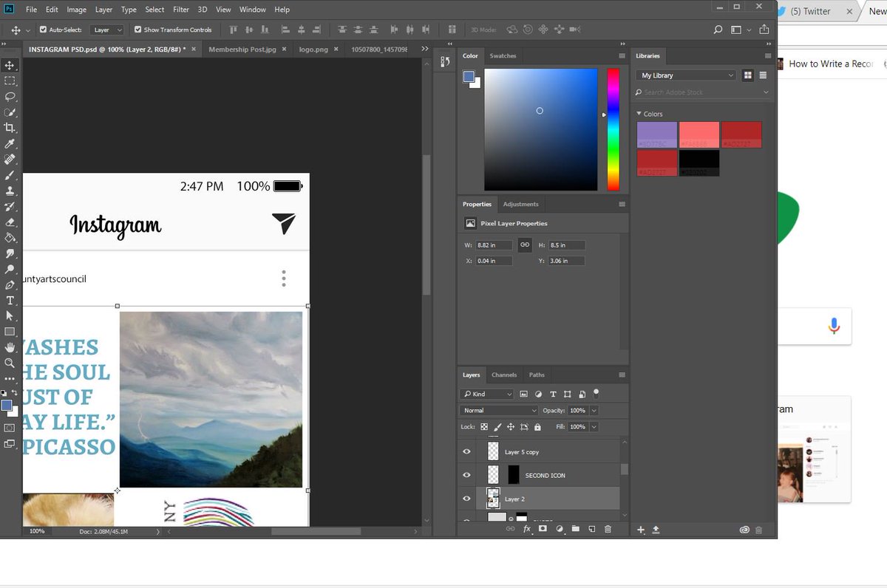Select the Eyedropper tool
887x588 pixels.
(10, 143)
